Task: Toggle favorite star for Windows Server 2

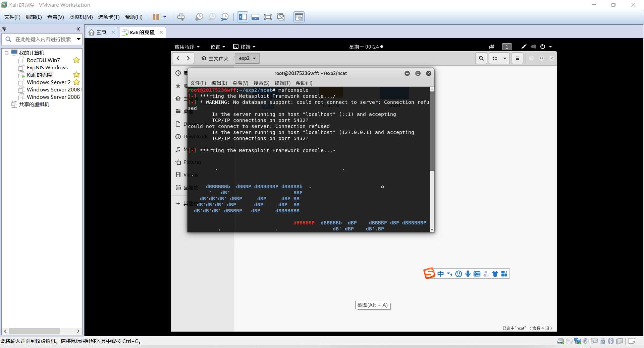Action: tap(76, 82)
